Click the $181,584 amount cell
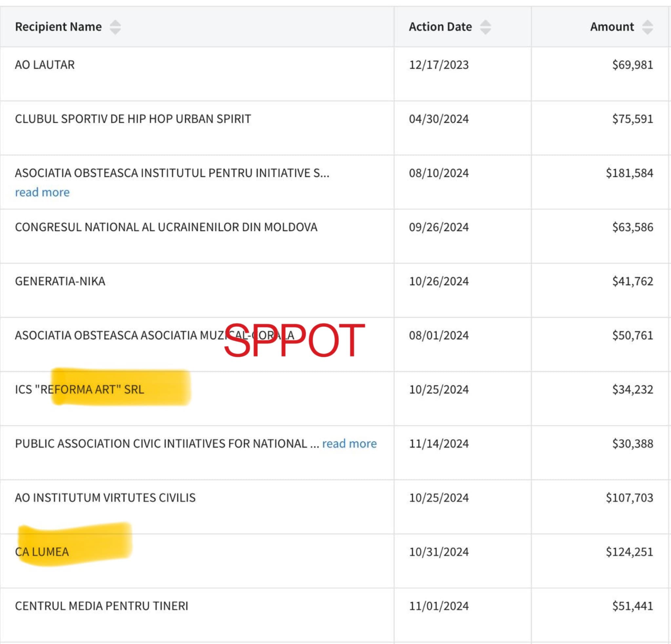671x644 pixels. pos(629,173)
